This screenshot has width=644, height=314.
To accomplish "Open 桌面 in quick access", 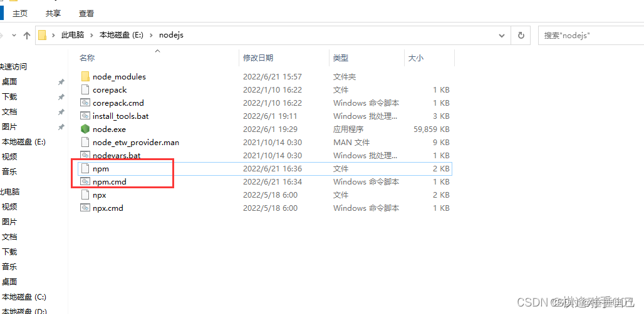I will [x=9, y=81].
